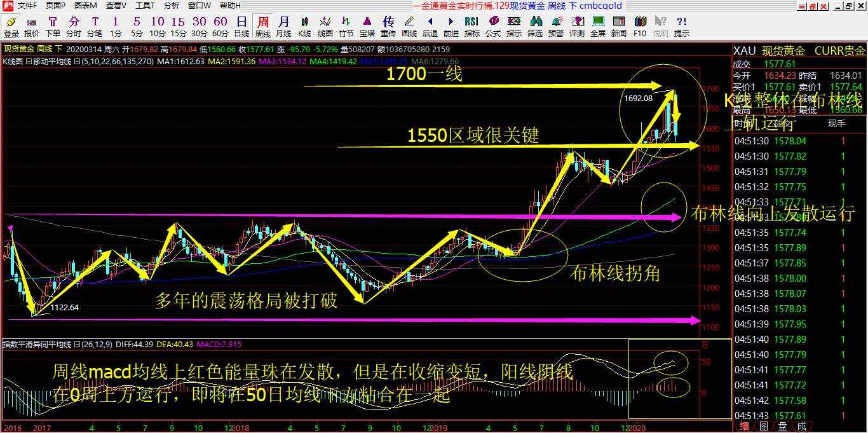This screenshot has width=868, height=433.
Task: Open the 帮助H menu
Action: point(230,6)
